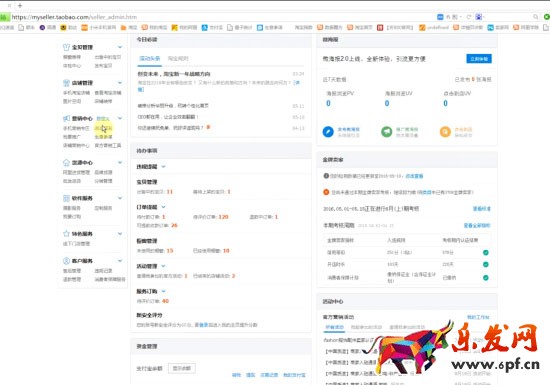Click the blue pencil publish-poster icon
This screenshot has height=385, width=550.
pos(328,132)
